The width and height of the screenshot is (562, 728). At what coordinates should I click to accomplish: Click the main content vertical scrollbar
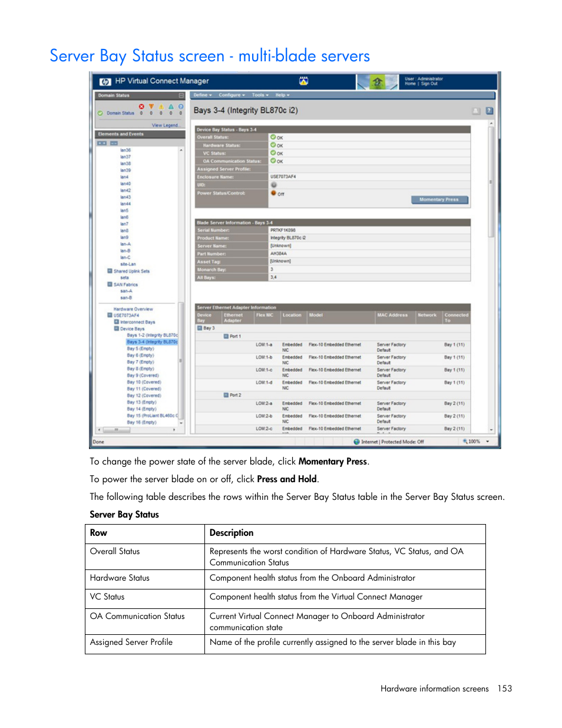pyautogui.click(x=491, y=182)
